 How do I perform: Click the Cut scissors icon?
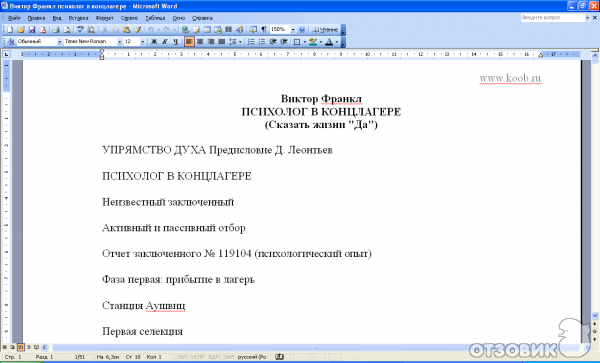tap(104, 29)
